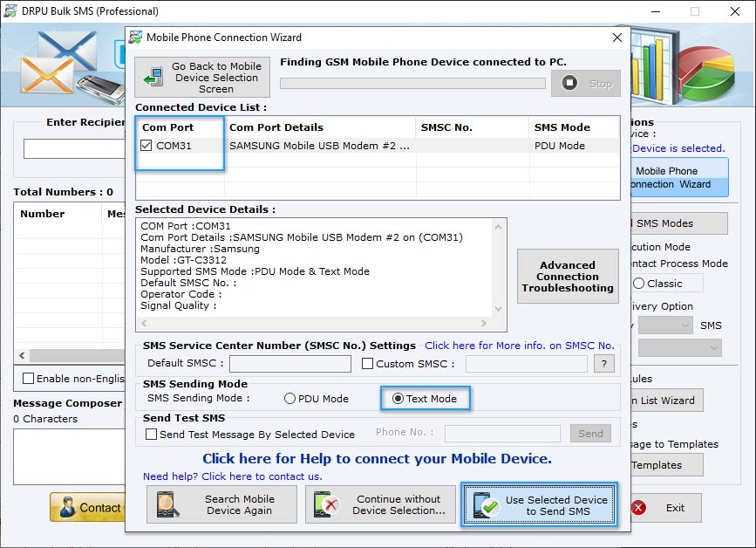The width and height of the screenshot is (756, 548).
Task: Click DRPU Bulk SMS title bar icon
Action: 10,10
